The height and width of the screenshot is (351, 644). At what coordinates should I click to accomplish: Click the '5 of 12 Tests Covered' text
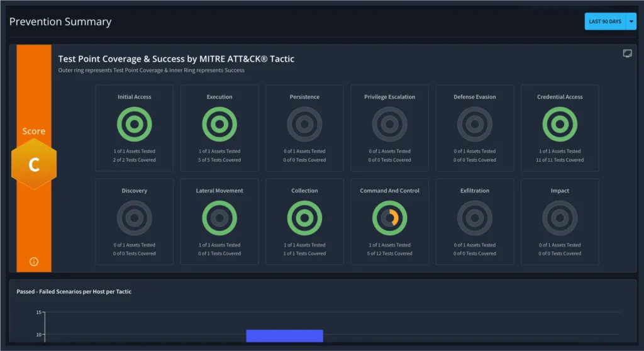(x=390, y=253)
